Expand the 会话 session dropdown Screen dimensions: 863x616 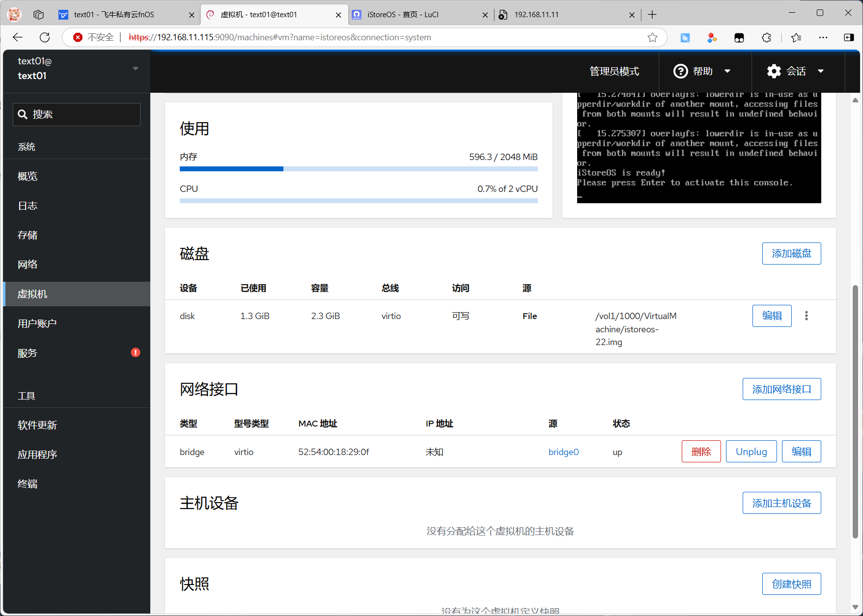(x=795, y=71)
